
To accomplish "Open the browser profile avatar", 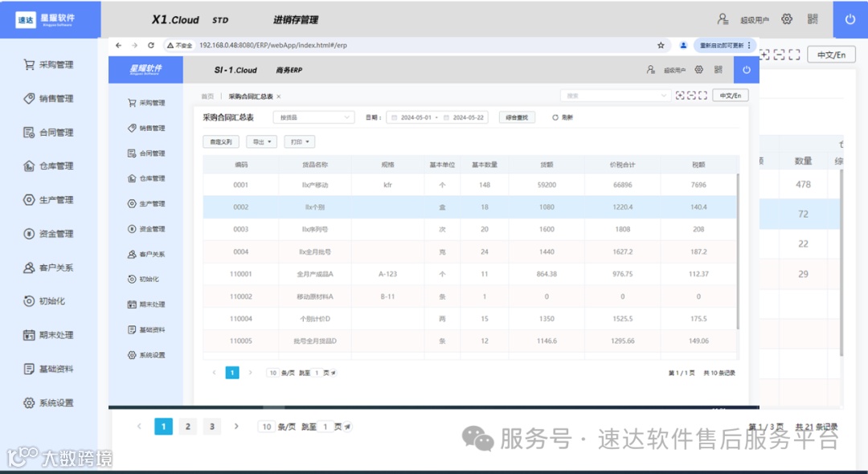I will tap(683, 45).
